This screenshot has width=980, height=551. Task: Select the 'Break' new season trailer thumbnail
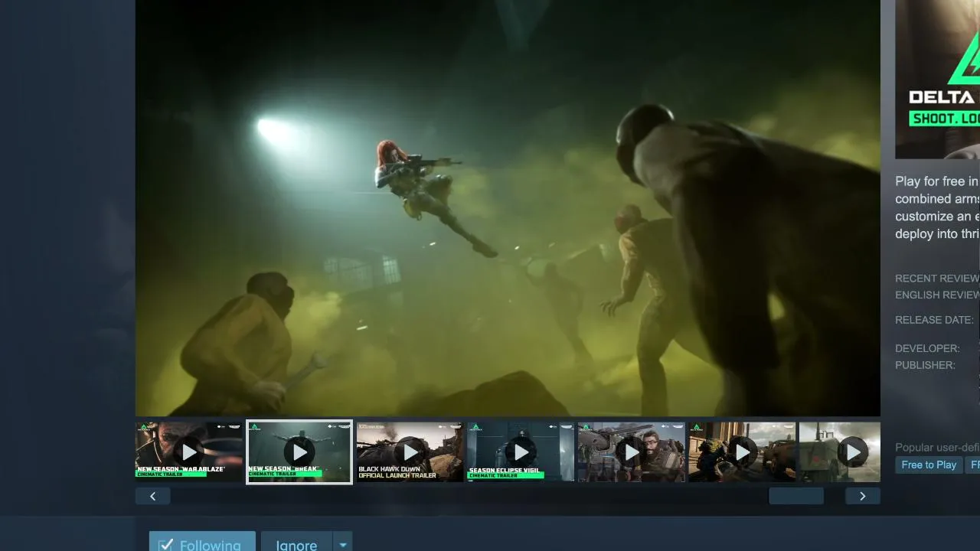(x=299, y=452)
